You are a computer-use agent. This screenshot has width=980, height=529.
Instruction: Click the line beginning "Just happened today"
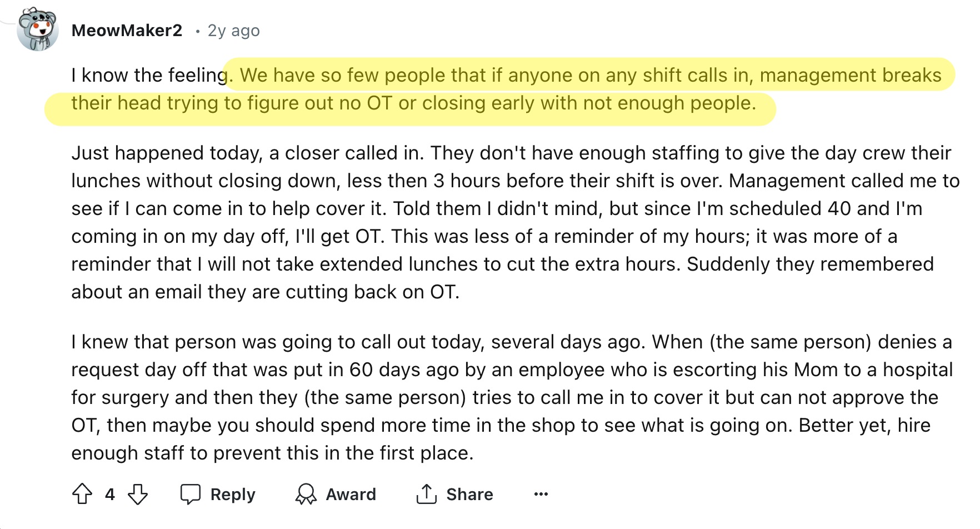click(x=511, y=153)
